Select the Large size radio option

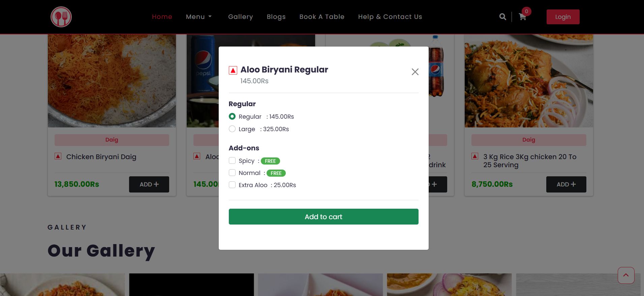pyautogui.click(x=232, y=129)
